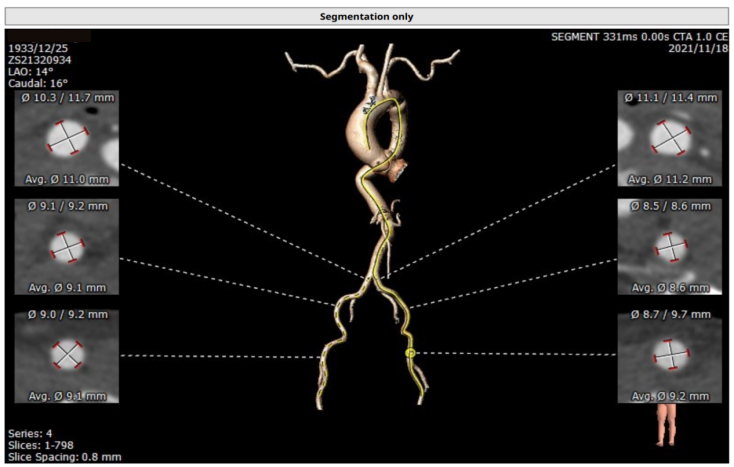Click the SEGMENT 331ms CTA header text
The height and width of the screenshot is (467, 734).
click(640, 36)
